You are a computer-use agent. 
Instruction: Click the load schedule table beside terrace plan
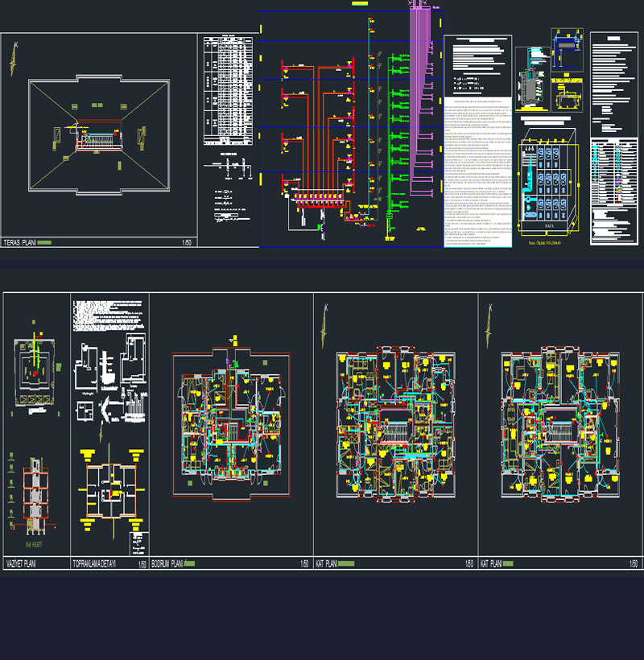[x=229, y=90]
